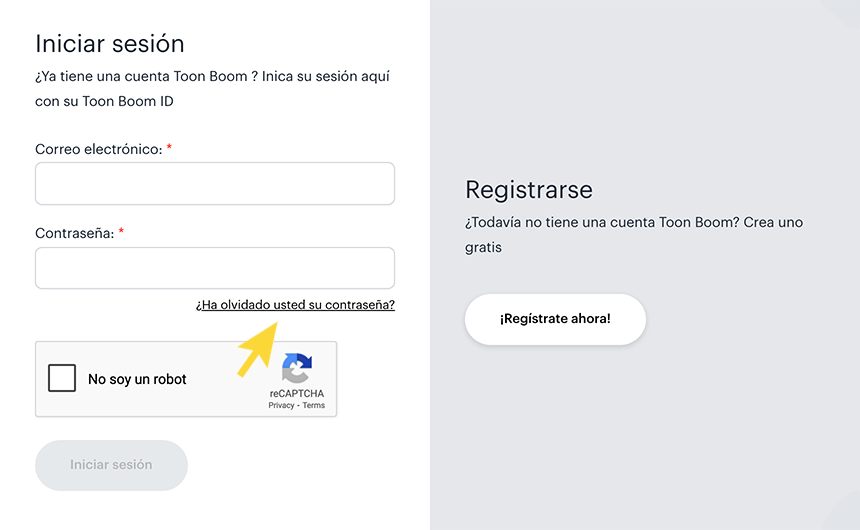The width and height of the screenshot is (860, 530).
Task: Click the ¡Regístrate ahora! button
Action: tap(555, 319)
